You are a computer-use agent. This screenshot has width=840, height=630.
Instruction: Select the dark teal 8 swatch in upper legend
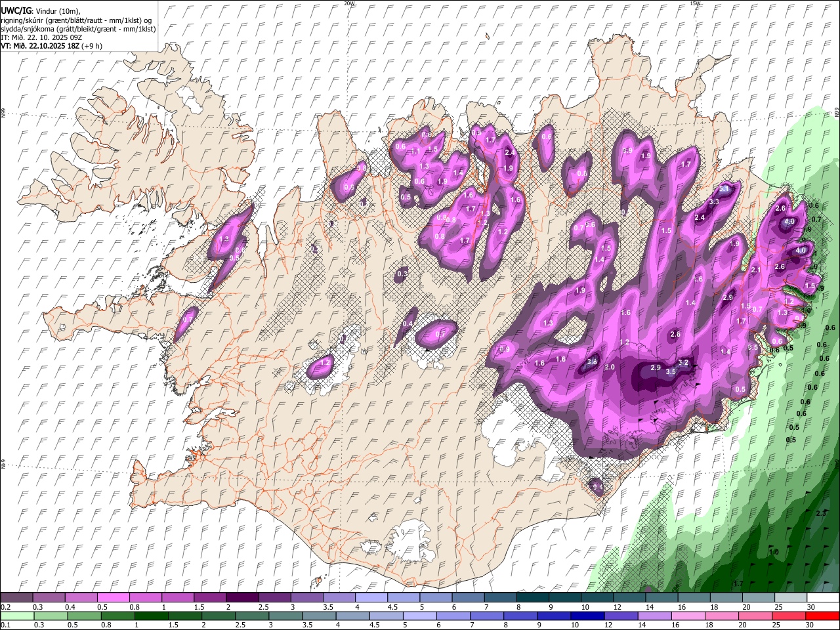click(x=532, y=597)
